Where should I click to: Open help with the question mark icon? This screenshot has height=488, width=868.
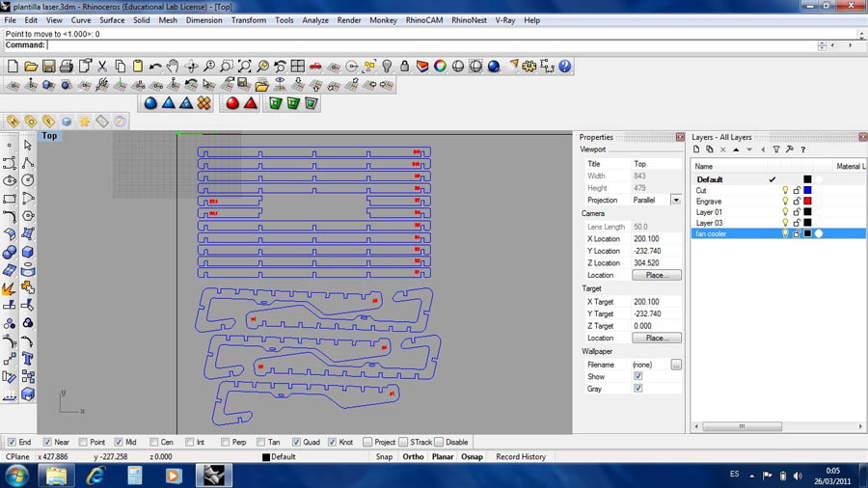(564, 67)
